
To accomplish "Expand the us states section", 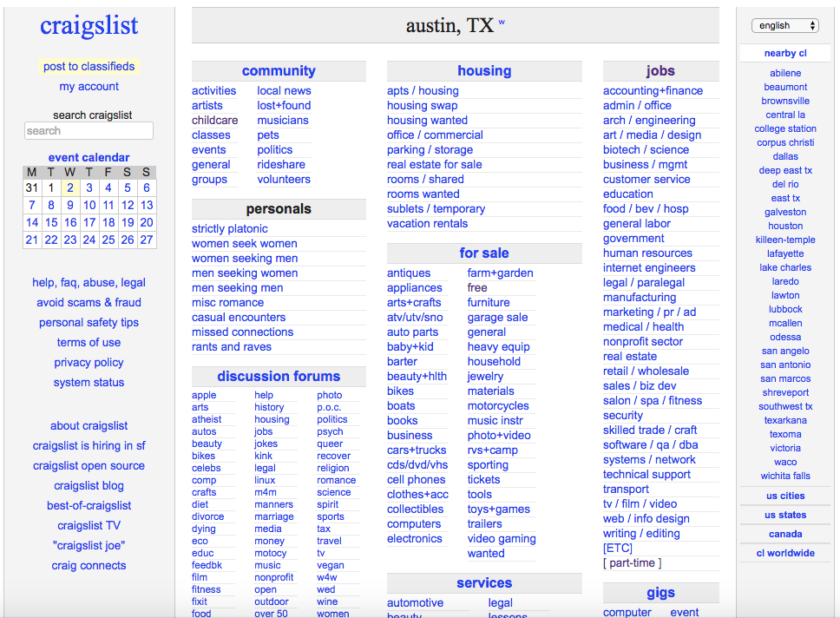I will (785, 515).
